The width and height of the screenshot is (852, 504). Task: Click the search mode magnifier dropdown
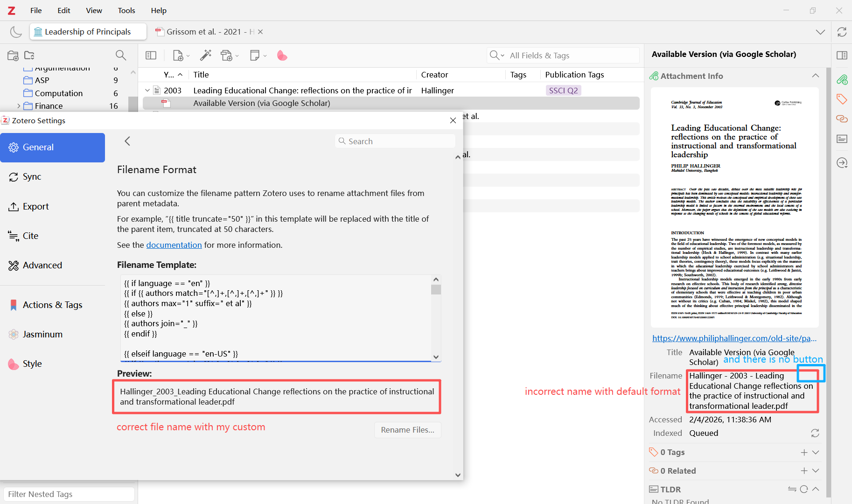pos(497,56)
